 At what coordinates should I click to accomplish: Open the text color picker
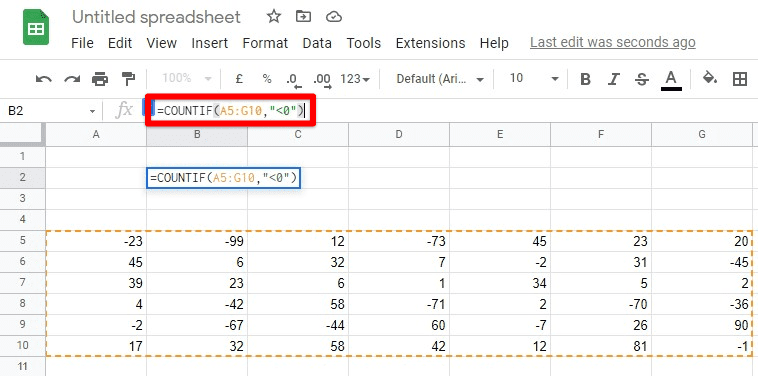[671, 80]
